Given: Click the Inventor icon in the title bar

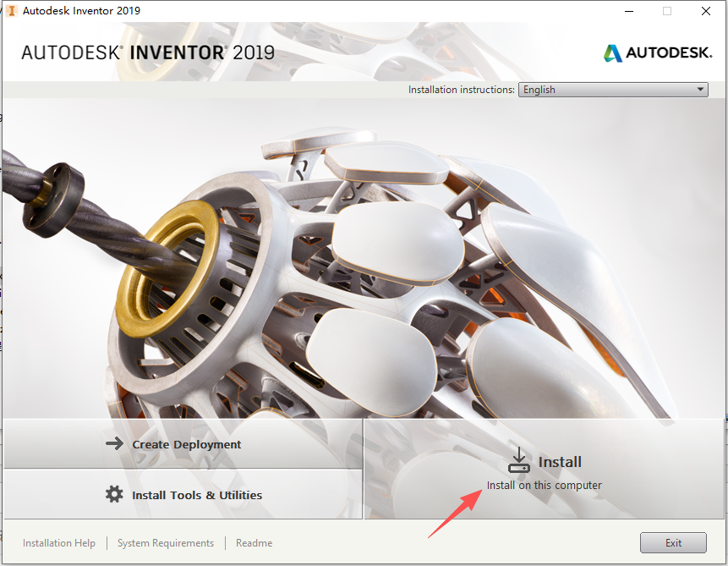Looking at the screenshot, I should click(x=11, y=11).
